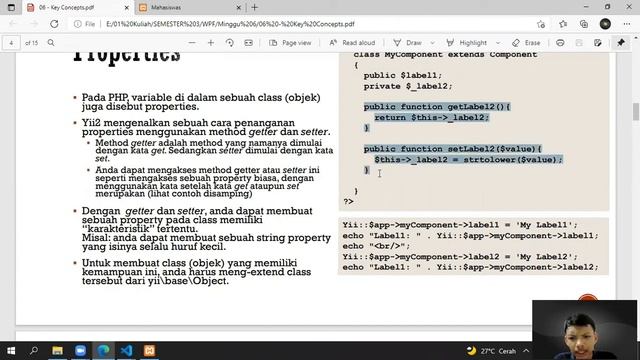Open Visual Studio Code from taskbar
The image size is (640, 360).
[127, 351]
